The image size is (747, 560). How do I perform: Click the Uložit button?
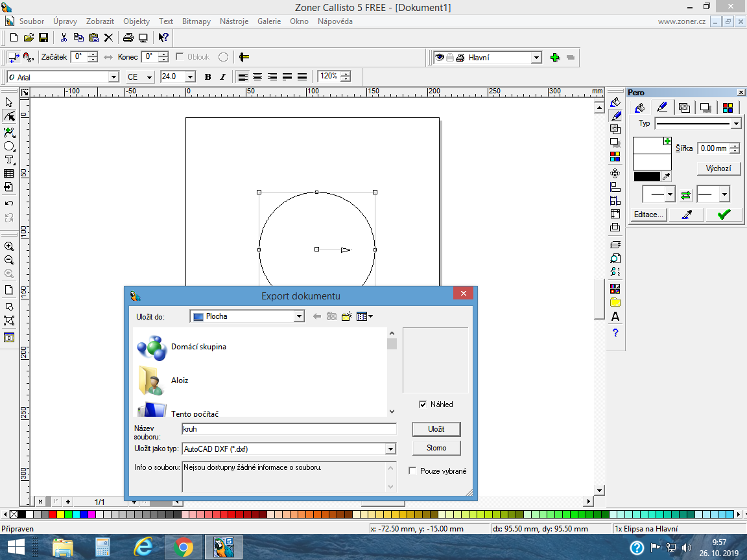pos(436,429)
